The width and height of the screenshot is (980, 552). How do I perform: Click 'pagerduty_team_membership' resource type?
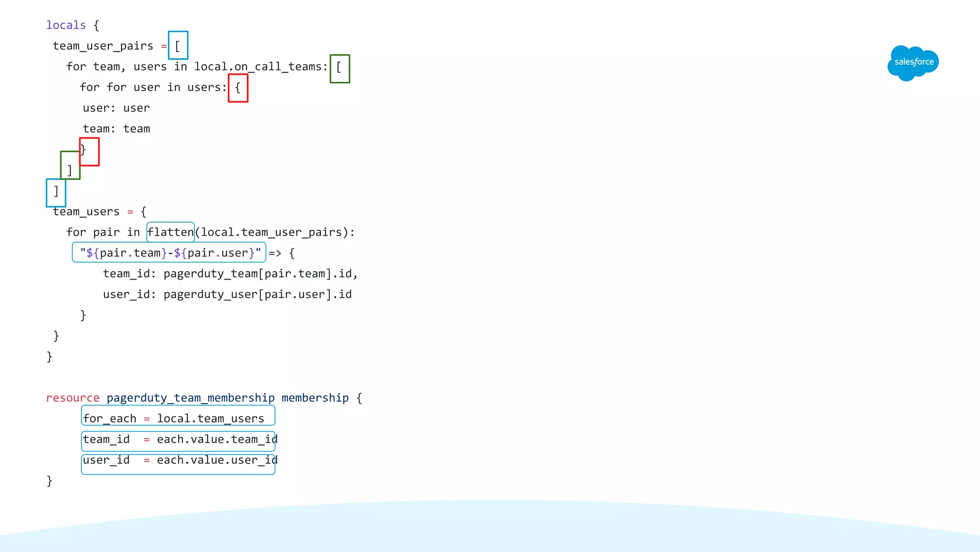190,398
